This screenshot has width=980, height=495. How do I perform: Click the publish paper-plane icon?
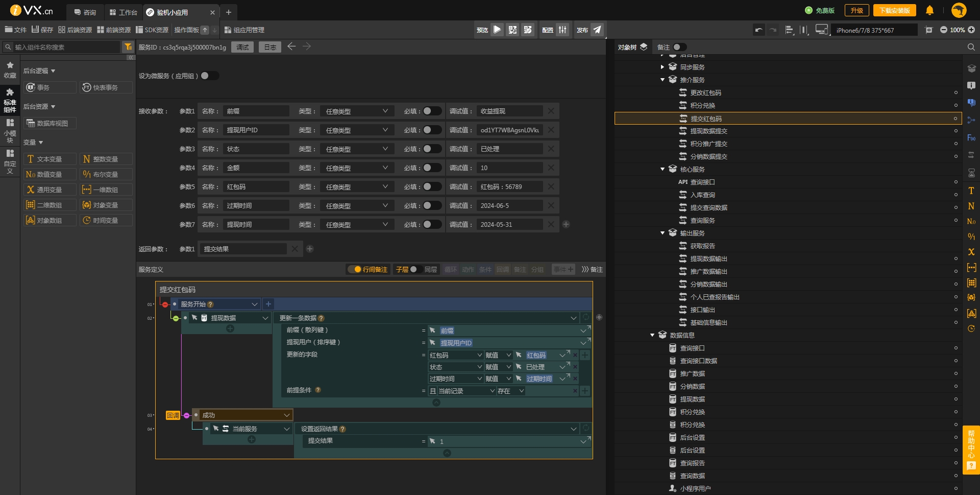click(x=597, y=30)
